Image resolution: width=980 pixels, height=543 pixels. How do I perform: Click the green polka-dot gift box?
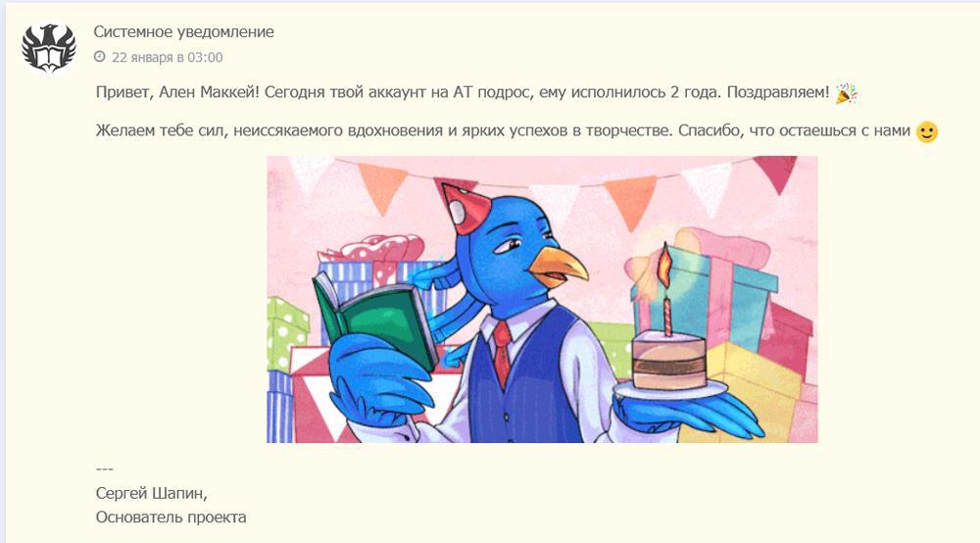[x=286, y=334]
